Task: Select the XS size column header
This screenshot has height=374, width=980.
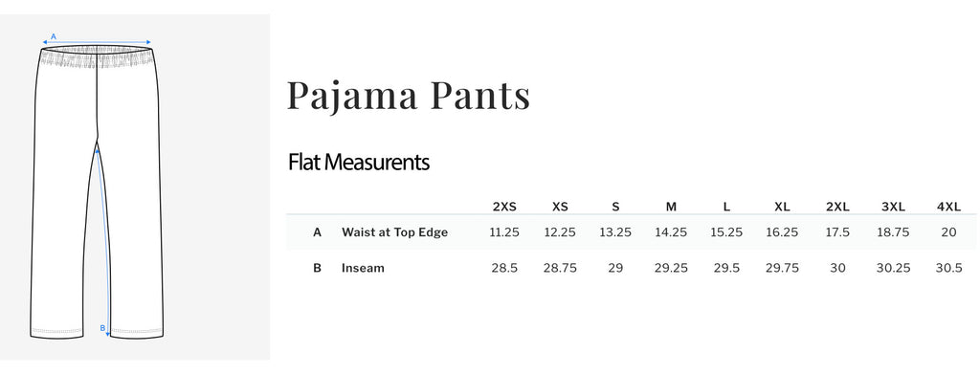Action: point(560,207)
